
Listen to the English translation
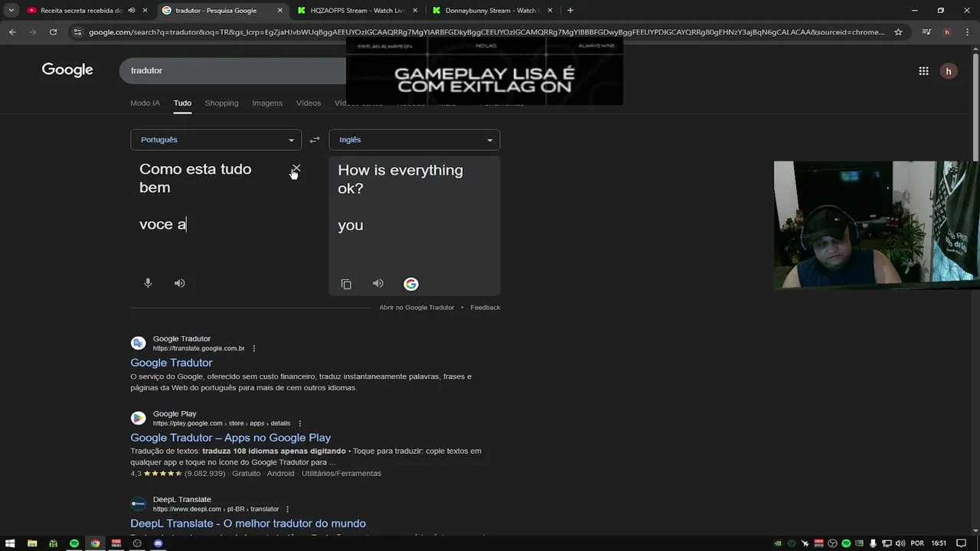click(377, 283)
